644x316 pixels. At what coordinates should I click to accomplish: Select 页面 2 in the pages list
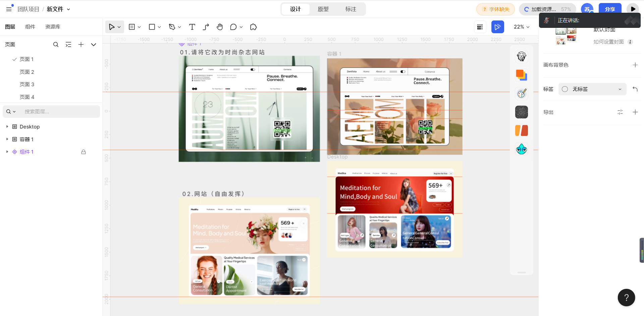pyautogui.click(x=27, y=72)
